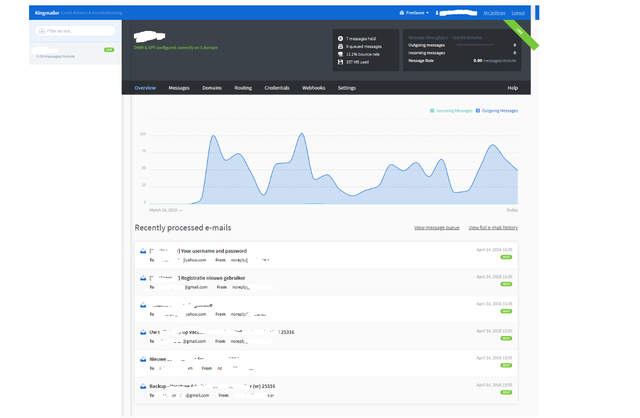
Task: Click the queued messages icon
Action: pos(341,45)
